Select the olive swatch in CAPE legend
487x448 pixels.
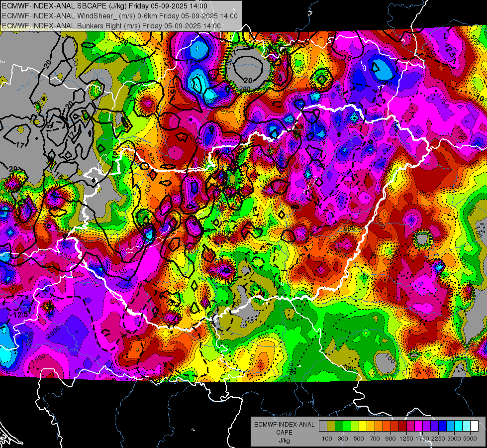click(331, 426)
